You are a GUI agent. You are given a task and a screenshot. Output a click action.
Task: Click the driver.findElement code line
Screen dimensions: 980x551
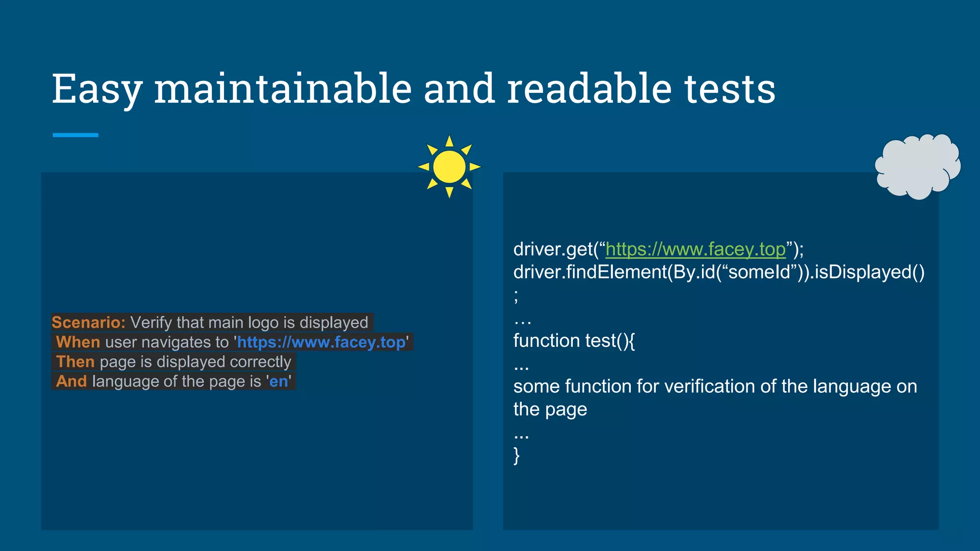[x=719, y=272]
